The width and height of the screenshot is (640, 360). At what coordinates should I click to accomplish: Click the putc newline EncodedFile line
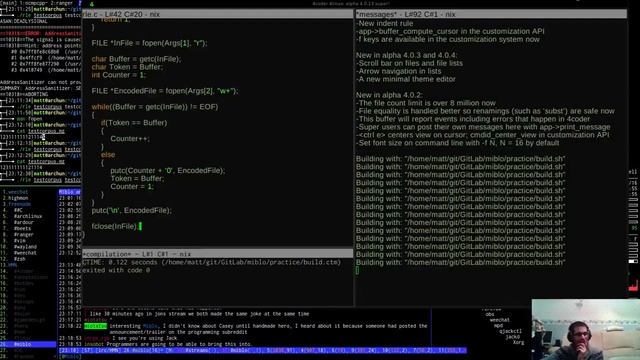131,210
